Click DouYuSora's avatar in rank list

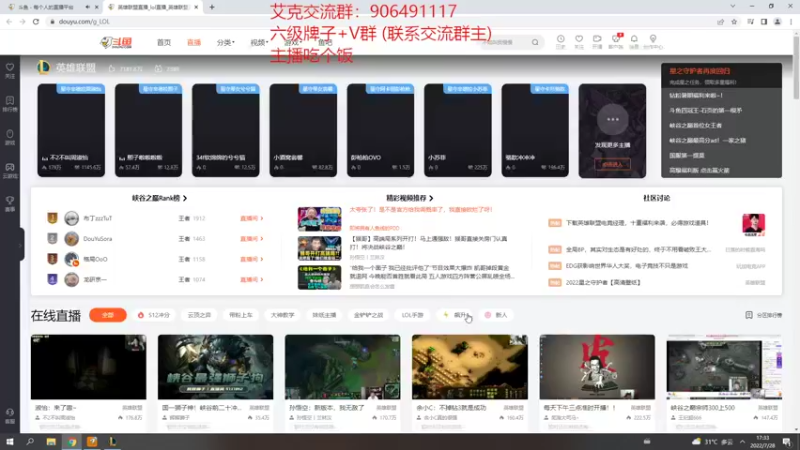71,238
